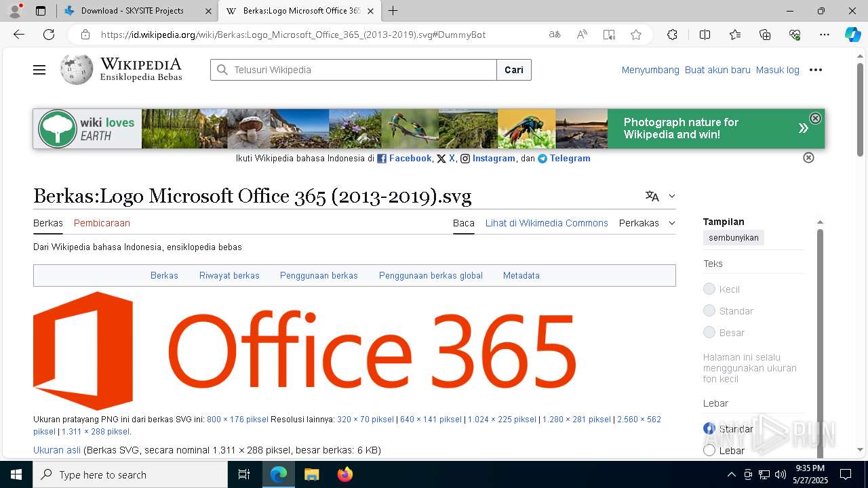Add page to favorites with star icon
The height and width of the screenshot is (488, 868).
636,35
